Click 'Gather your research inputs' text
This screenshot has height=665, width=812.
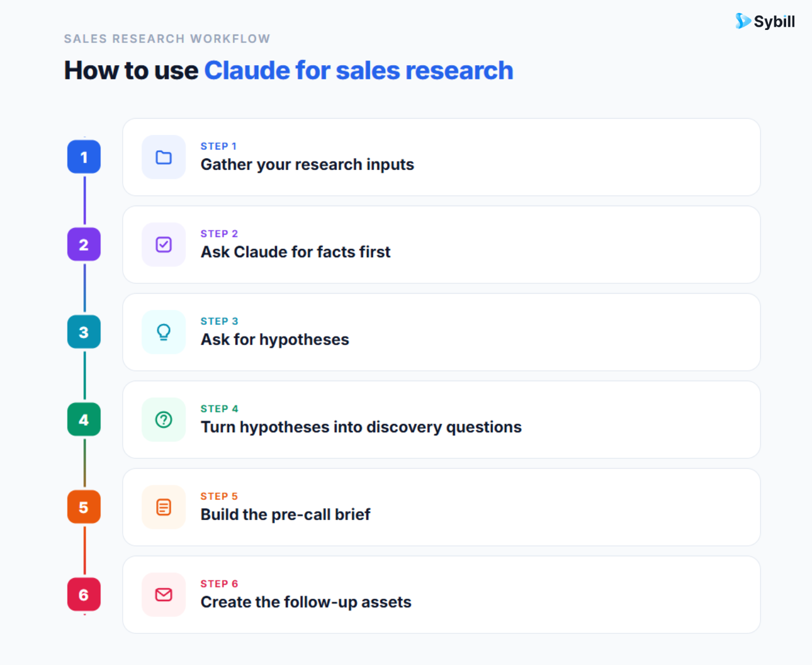pos(307,164)
